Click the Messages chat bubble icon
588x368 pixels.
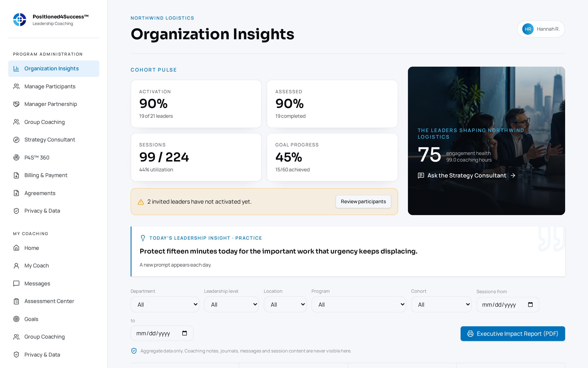click(16, 284)
